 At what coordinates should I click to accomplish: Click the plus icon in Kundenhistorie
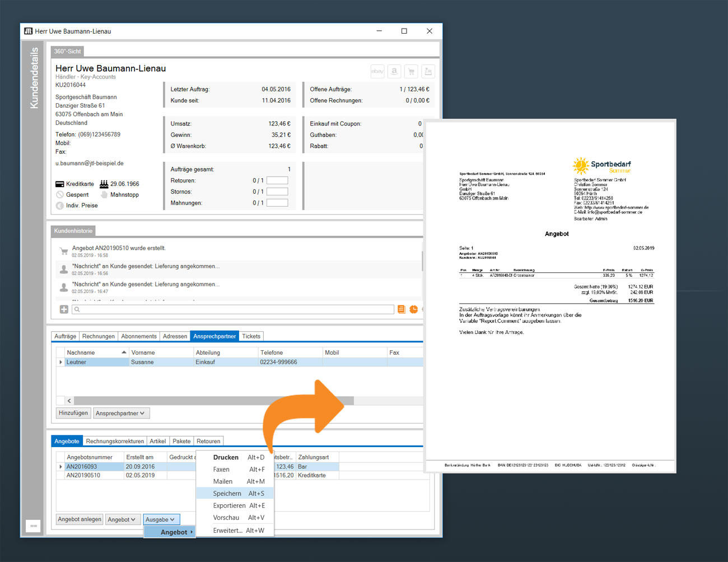click(x=64, y=309)
